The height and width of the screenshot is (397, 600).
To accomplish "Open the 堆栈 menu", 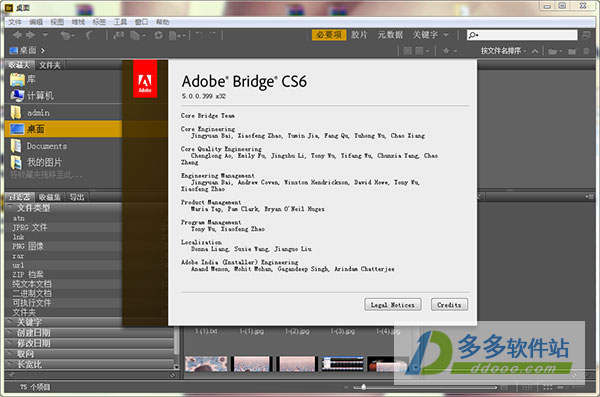I will pyautogui.click(x=78, y=22).
